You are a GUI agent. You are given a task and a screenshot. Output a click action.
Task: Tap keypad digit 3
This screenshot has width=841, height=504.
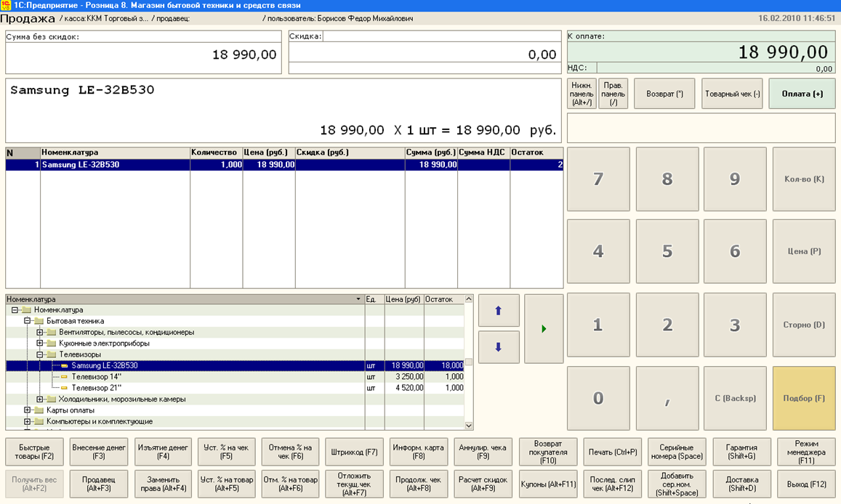pyautogui.click(x=735, y=325)
